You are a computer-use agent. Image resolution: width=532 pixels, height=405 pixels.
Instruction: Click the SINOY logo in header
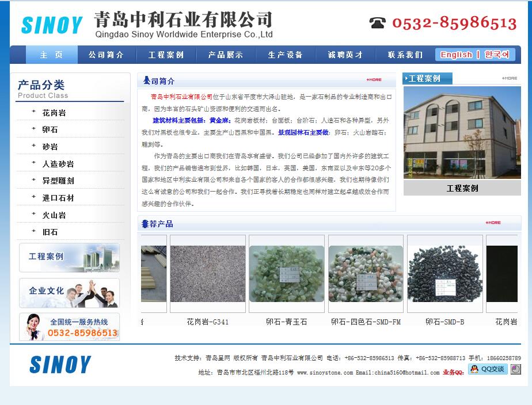click(52, 25)
